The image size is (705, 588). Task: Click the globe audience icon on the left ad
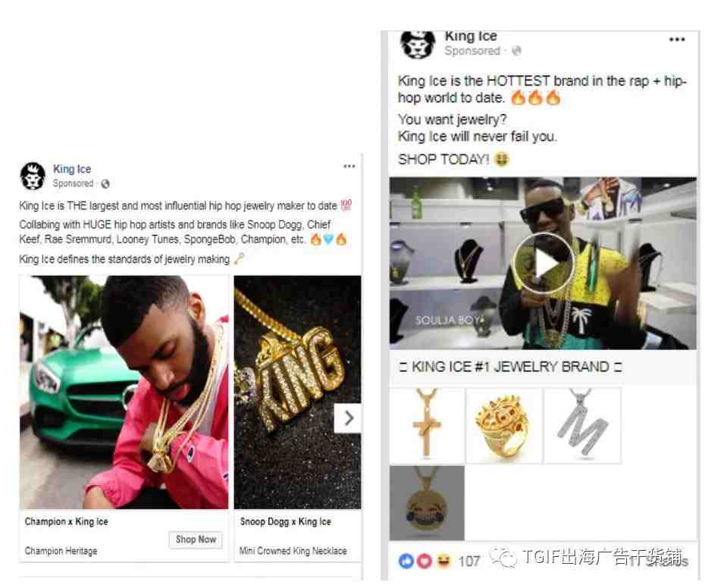click(x=105, y=184)
